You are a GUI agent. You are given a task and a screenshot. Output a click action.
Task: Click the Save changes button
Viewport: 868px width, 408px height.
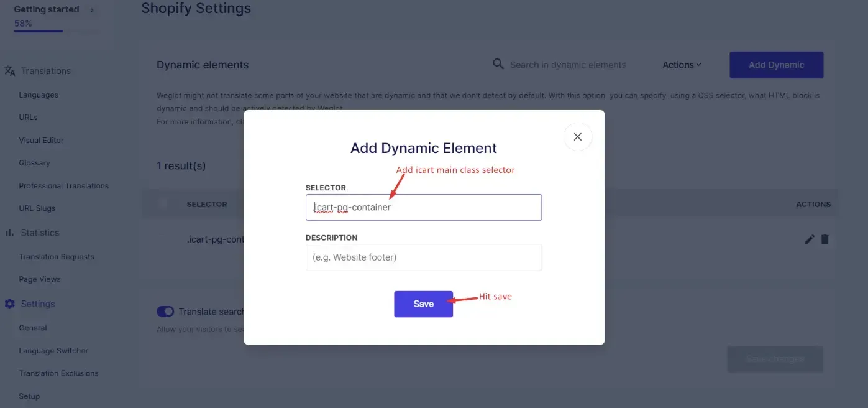pyautogui.click(x=775, y=359)
